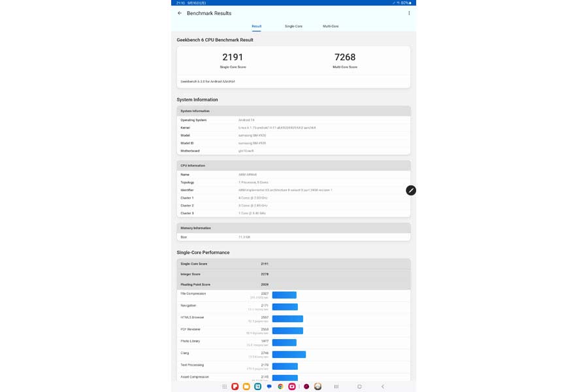The height and width of the screenshot is (392, 588).
Task: Open the dark red round app icon
Action: point(306,386)
